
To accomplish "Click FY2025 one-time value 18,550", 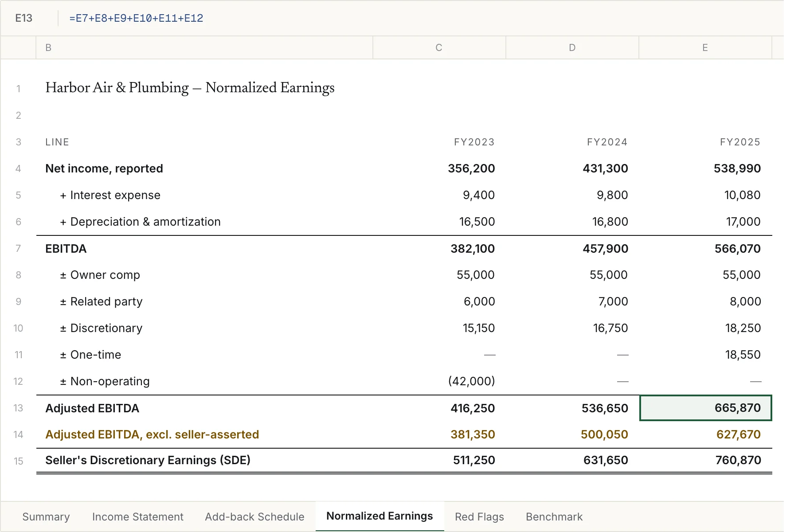I will [x=743, y=355].
